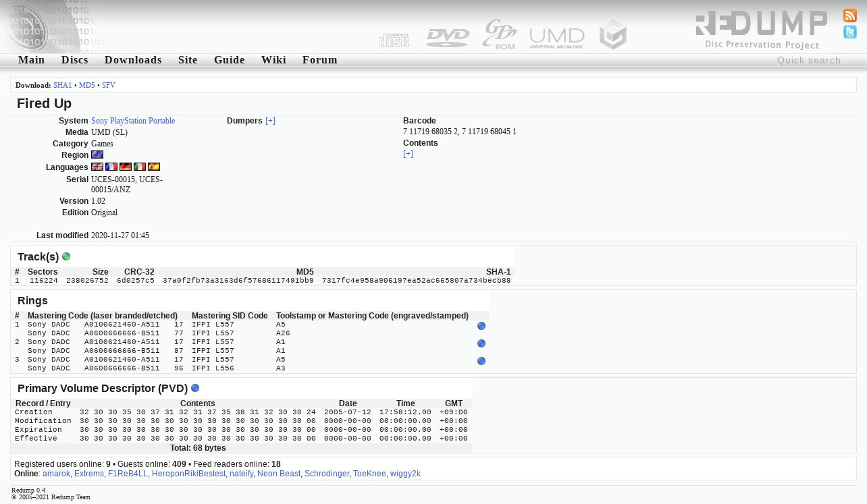Open user Extrems's profile
The width and height of the screenshot is (867, 504).
click(x=89, y=474)
